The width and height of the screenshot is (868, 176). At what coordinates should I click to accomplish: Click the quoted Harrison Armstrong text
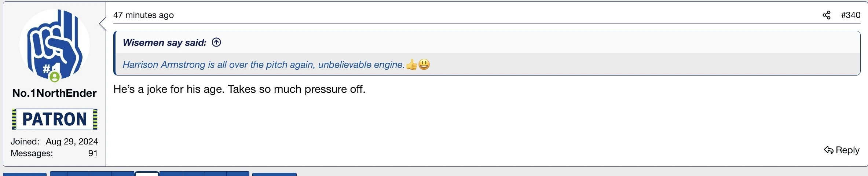[263, 65]
